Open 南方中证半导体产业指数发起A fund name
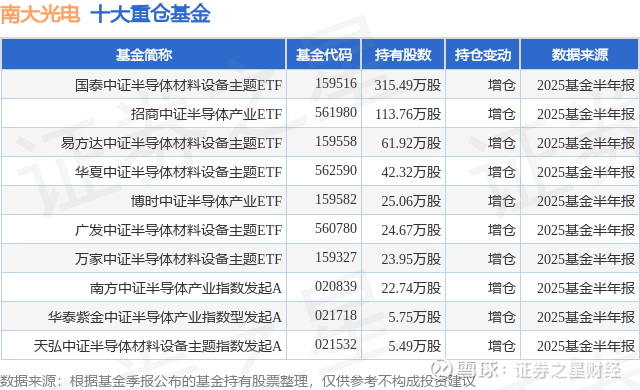This screenshot has width=640, height=390. (186, 288)
